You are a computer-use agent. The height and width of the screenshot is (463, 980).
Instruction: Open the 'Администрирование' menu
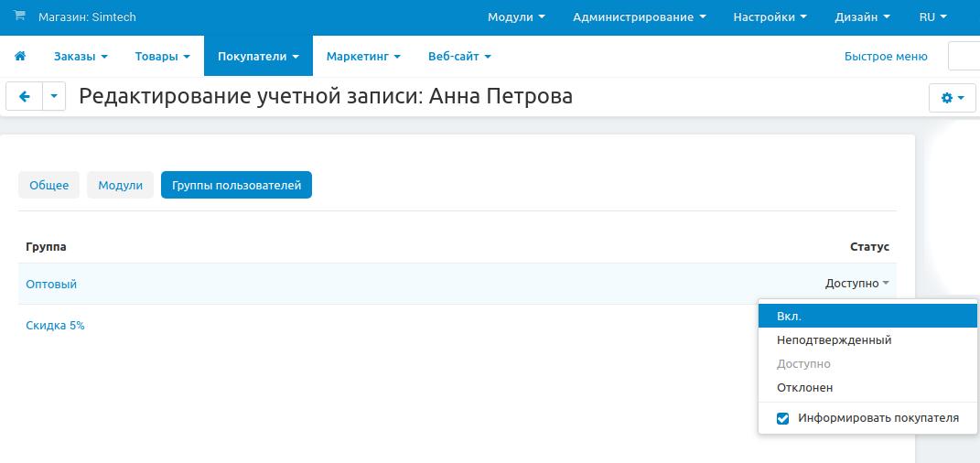639,17
